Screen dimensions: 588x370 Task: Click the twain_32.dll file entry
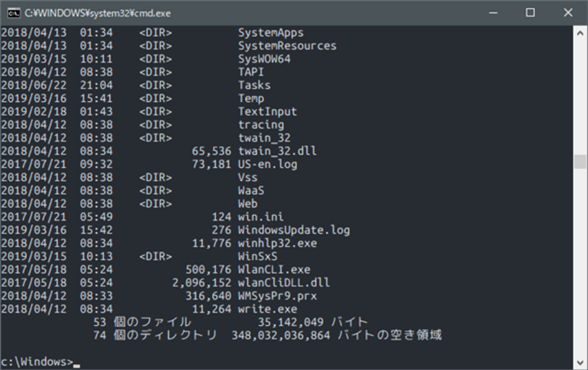[277, 151]
